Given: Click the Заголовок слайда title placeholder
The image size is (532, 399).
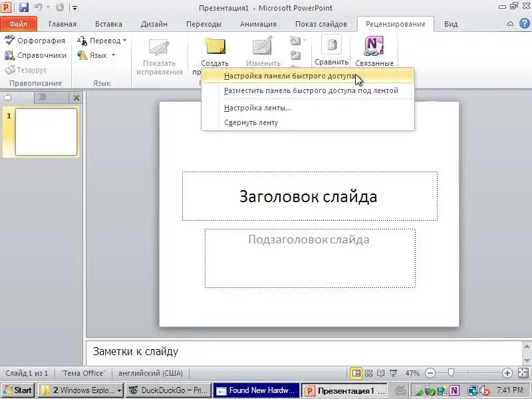Looking at the screenshot, I should coord(309,196).
